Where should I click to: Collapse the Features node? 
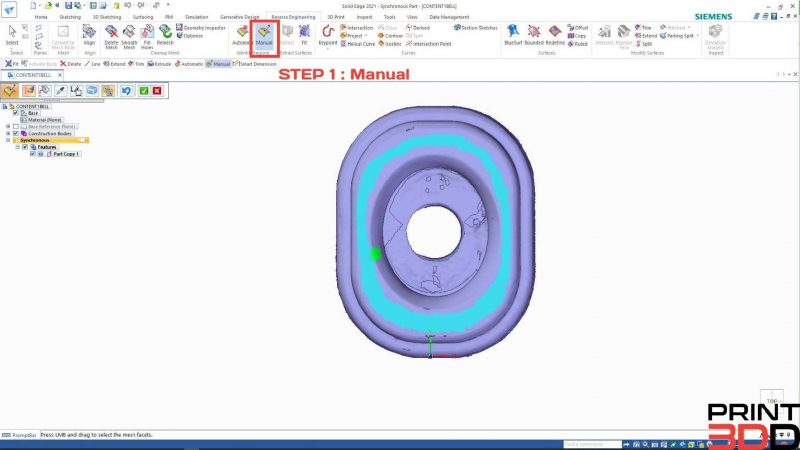click(x=18, y=147)
